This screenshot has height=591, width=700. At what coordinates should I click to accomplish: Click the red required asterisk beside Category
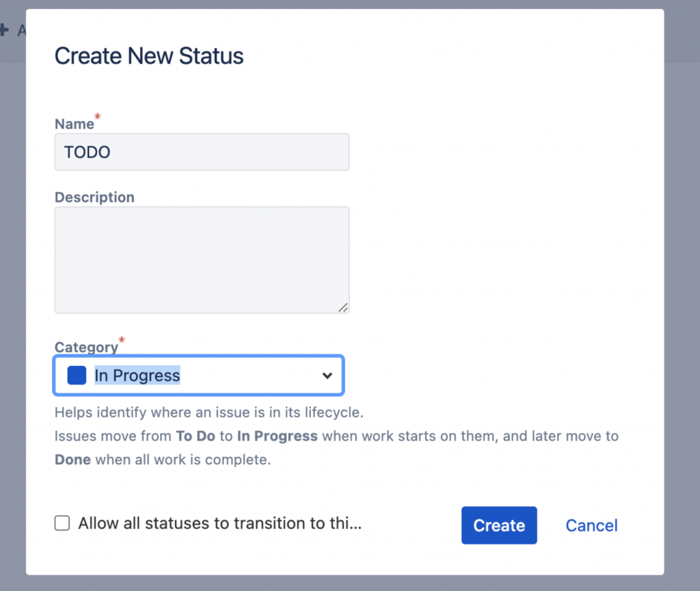point(122,340)
